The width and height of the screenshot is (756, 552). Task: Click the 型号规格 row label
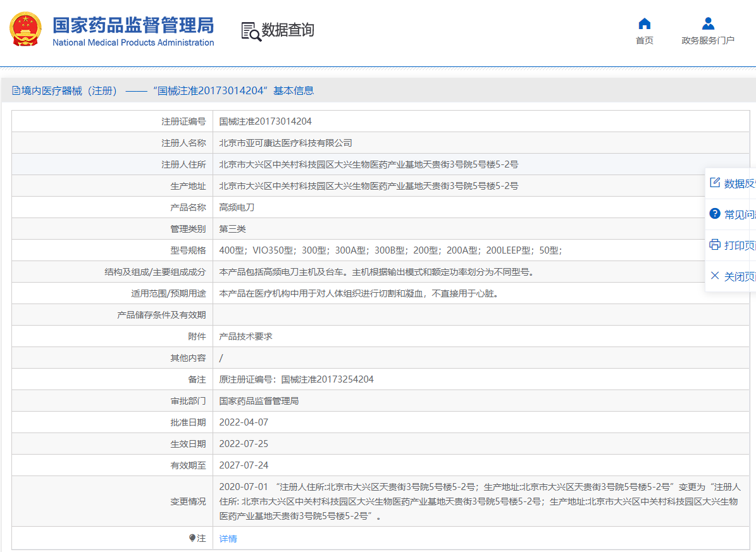coord(188,250)
